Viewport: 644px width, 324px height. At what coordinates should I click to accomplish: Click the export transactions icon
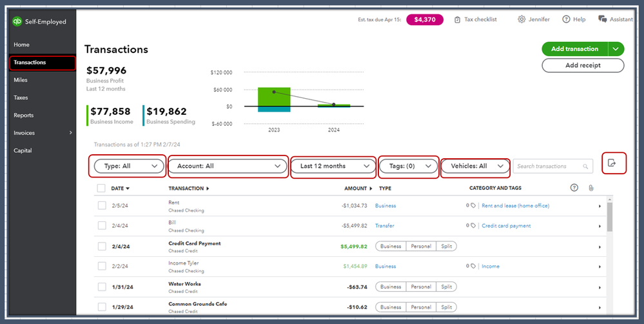click(x=612, y=163)
